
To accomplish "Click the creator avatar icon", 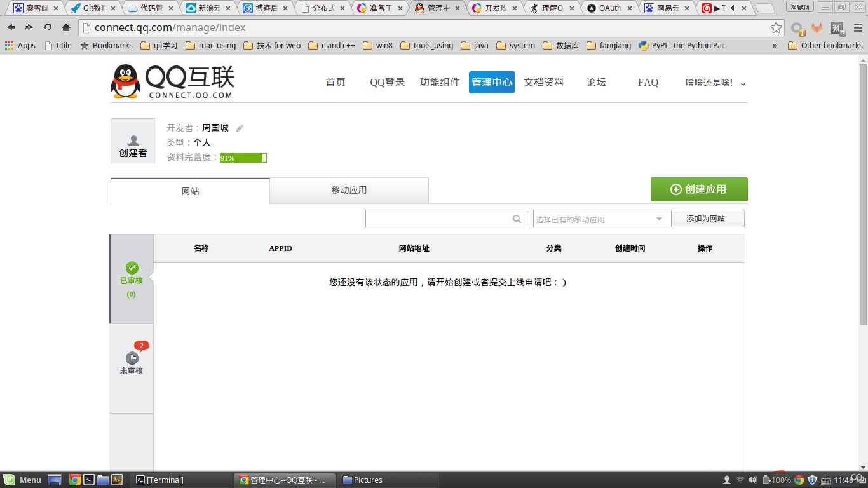I will click(x=133, y=140).
